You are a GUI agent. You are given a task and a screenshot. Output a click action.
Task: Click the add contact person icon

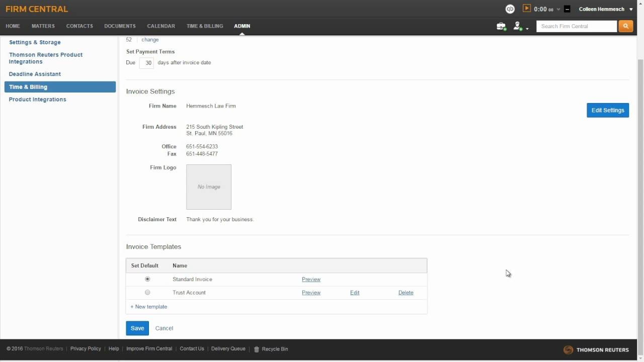pyautogui.click(x=517, y=26)
